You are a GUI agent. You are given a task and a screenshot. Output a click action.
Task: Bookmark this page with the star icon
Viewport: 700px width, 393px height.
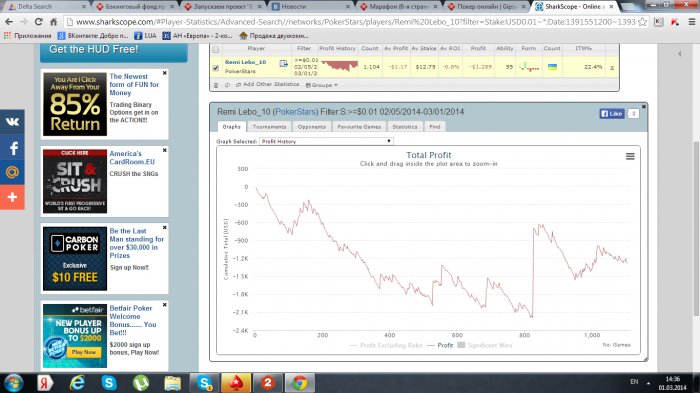coord(643,21)
